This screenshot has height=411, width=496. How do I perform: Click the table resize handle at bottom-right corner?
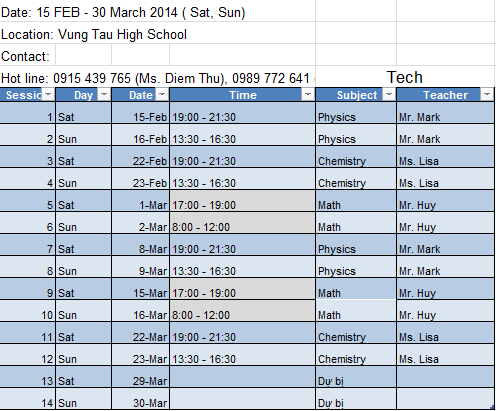(x=492, y=407)
